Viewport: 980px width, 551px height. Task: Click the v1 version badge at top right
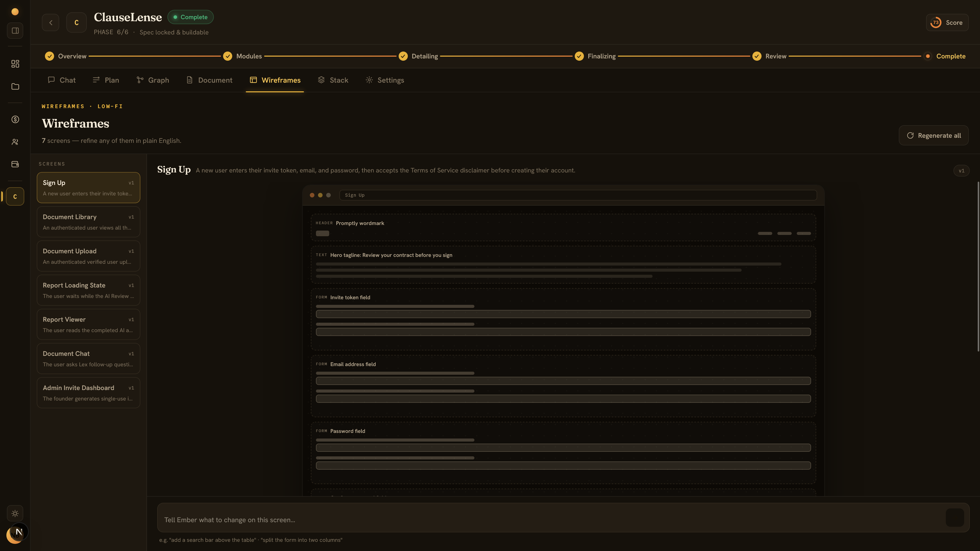coord(961,171)
